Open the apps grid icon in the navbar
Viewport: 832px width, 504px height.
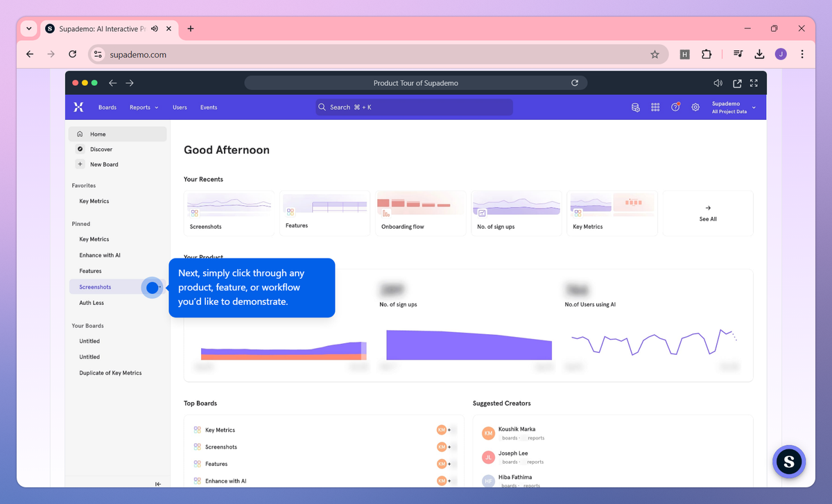point(655,107)
